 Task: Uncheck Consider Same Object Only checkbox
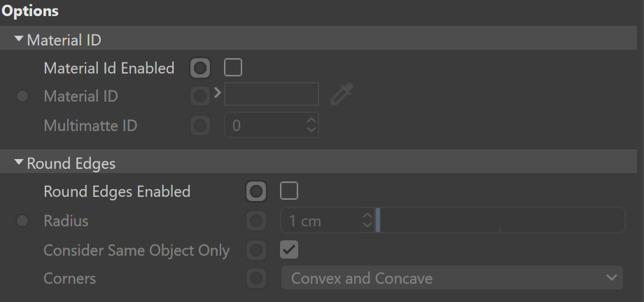288,250
